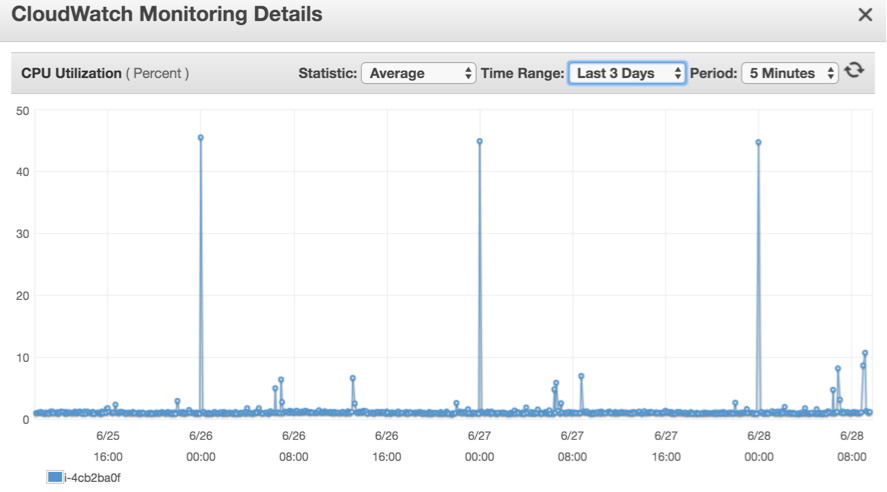Image resolution: width=887 pixels, height=492 pixels.
Task: Select the 6/26 00:00 spike peak point
Action: pyautogui.click(x=201, y=137)
